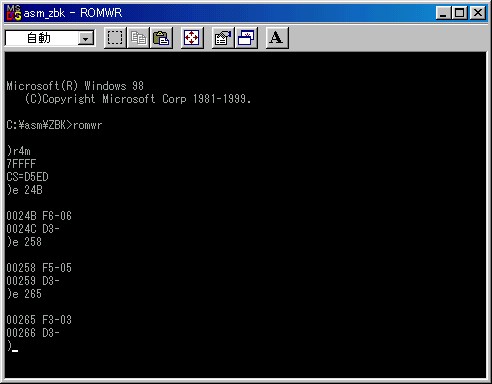Click the text 'Microsoft(R) Windows 98'

pos(75,86)
